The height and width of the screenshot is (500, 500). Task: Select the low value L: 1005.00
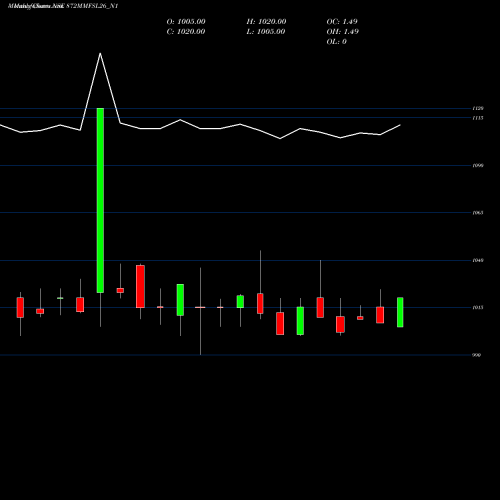click(266, 32)
